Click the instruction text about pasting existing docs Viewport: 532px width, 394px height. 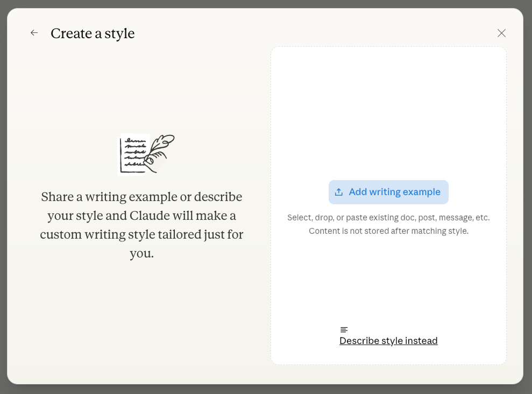pos(388,224)
